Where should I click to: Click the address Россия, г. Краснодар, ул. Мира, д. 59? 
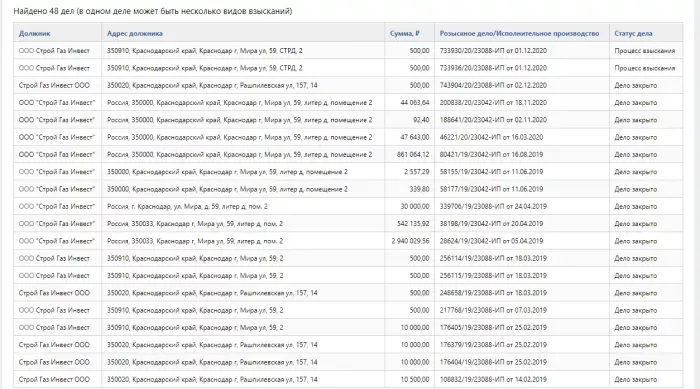click(188, 207)
